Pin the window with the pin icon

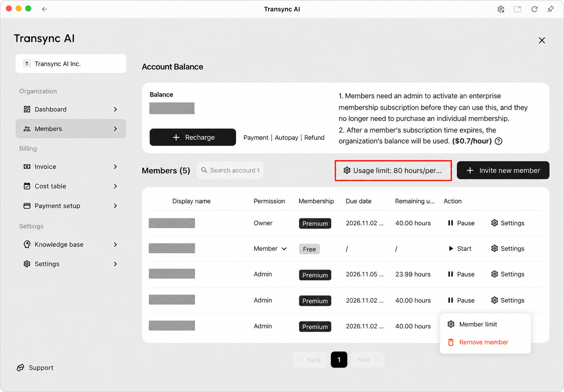click(550, 9)
